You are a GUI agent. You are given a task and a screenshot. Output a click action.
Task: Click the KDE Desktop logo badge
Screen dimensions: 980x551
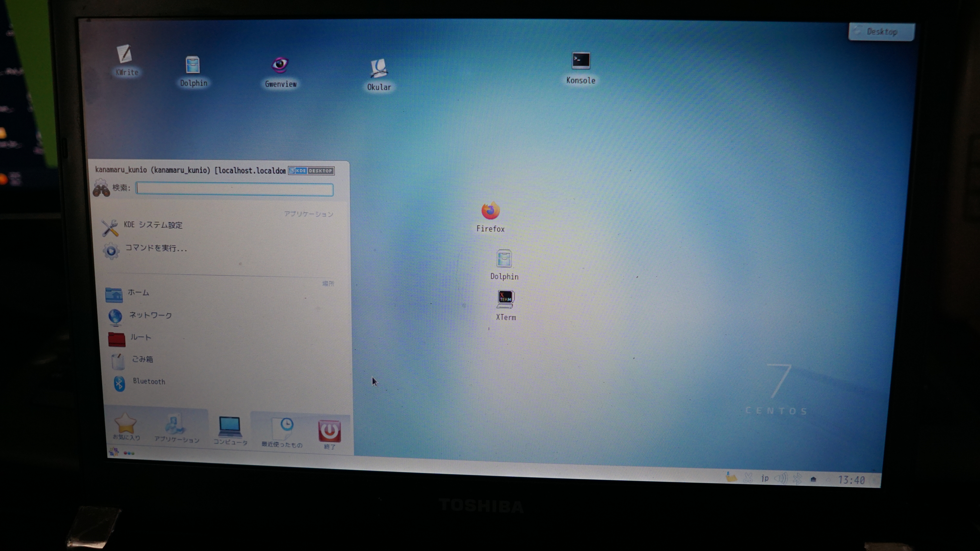coord(311,171)
